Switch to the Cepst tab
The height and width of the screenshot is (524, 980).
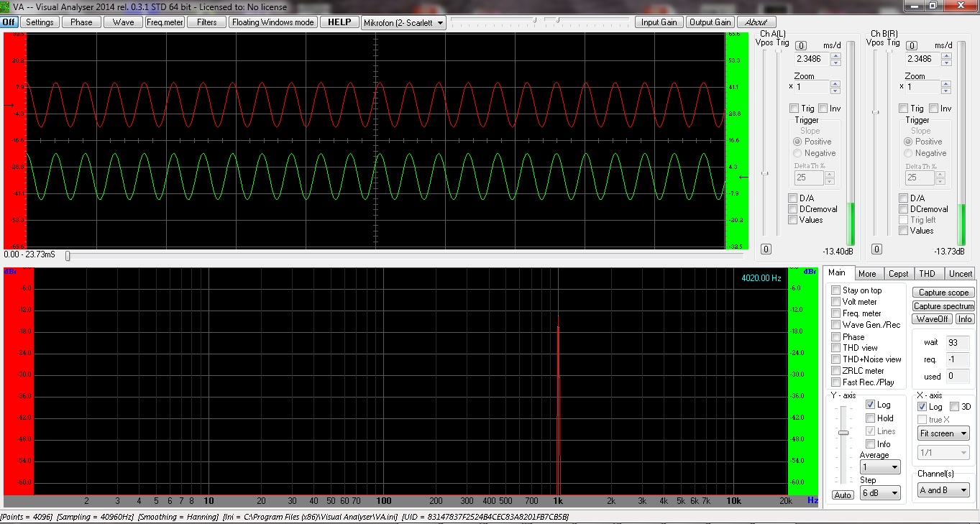tap(899, 274)
